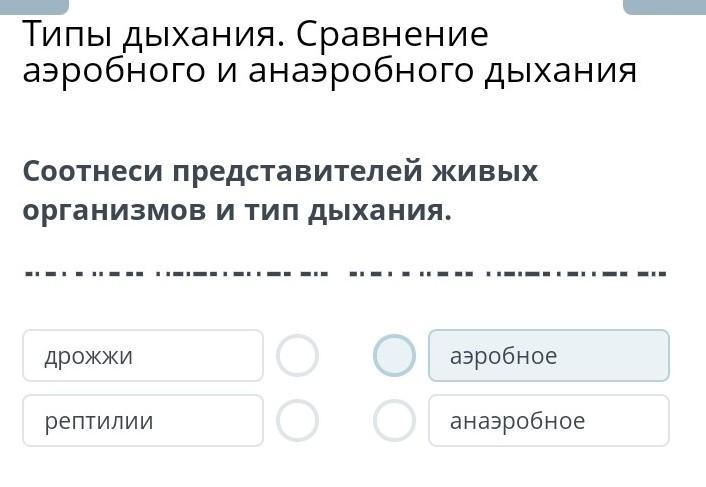Click the text 'Соотнеси представителей живых'

point(280,172)
